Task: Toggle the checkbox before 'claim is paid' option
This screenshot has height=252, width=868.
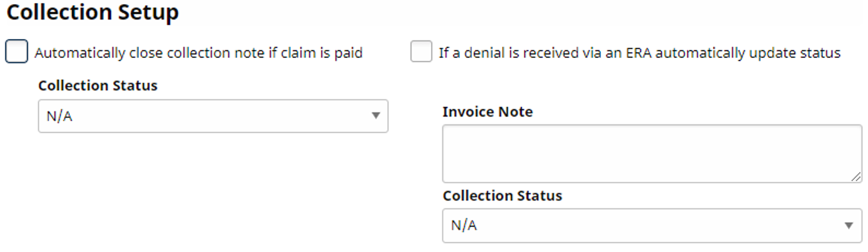Action: point(17,52)
